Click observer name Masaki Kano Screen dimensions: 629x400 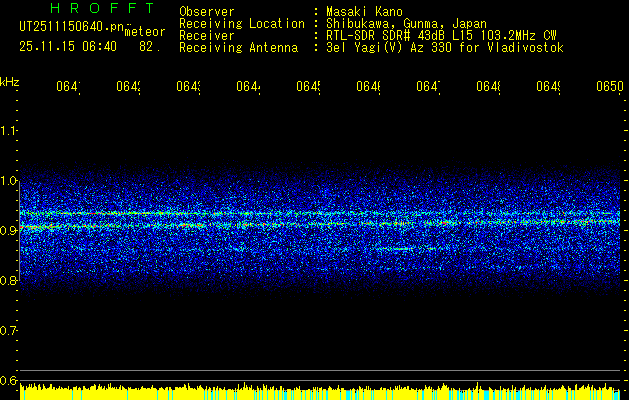pos(364,11)
